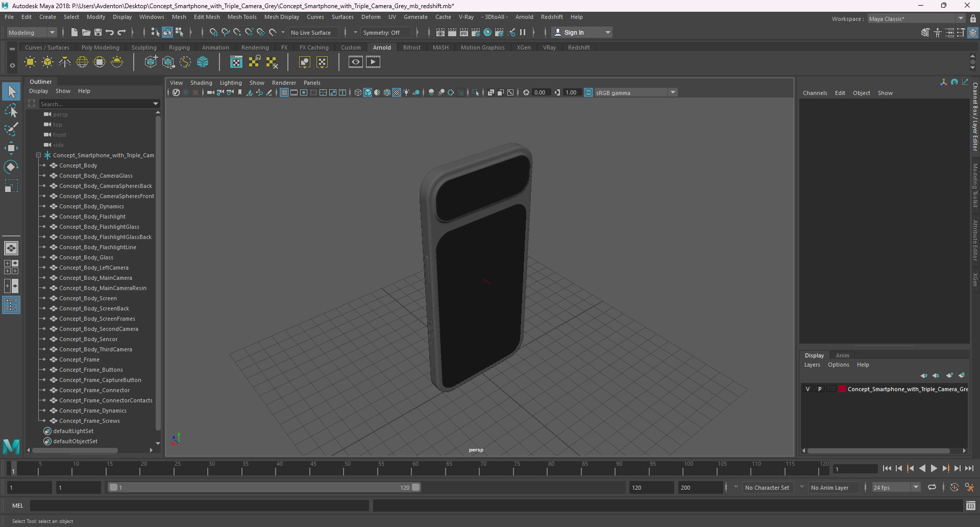Click the Outliner Search input field

96,104
